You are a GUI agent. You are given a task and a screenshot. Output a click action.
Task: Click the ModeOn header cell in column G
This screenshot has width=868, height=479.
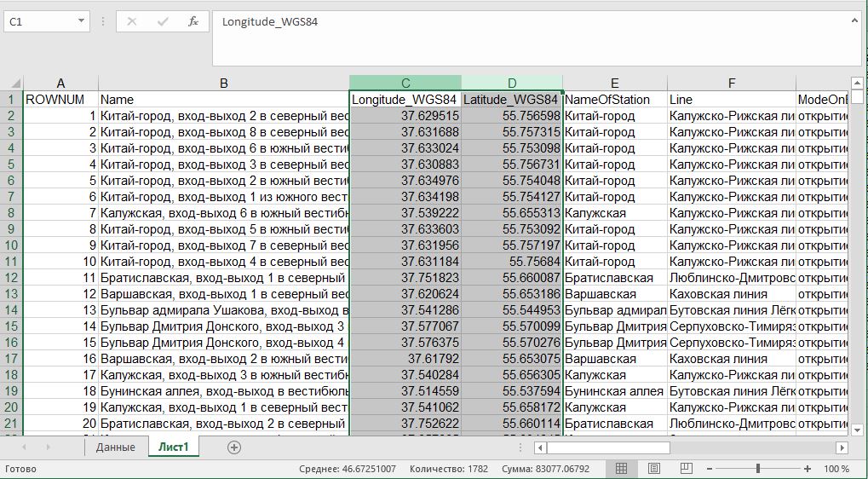click(822, 100)
